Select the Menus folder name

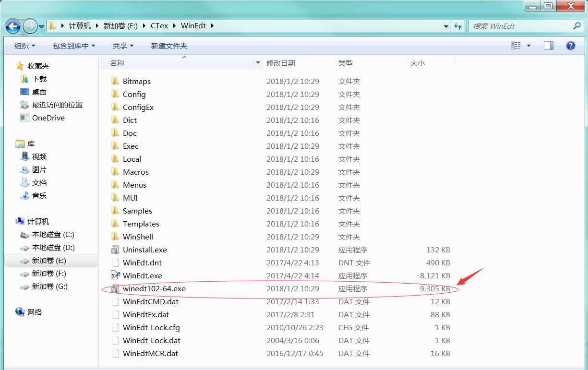pyautogui.click(x=134, y=185)
